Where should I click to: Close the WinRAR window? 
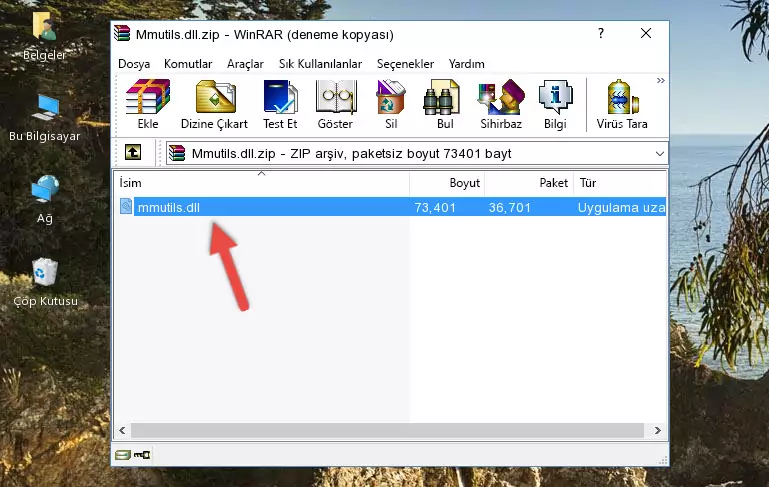646,33
